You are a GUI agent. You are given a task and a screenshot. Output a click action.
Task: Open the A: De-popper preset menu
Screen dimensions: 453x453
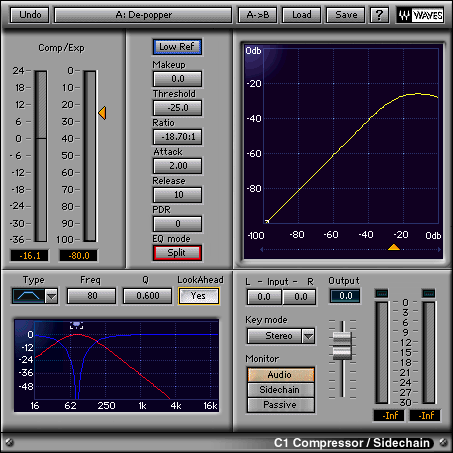[143, 15]
